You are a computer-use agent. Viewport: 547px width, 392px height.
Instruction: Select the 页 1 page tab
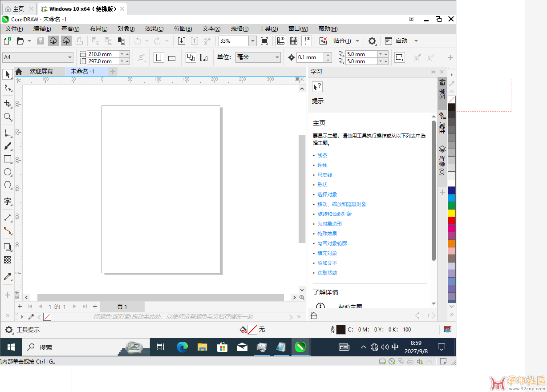coord(122,307)
